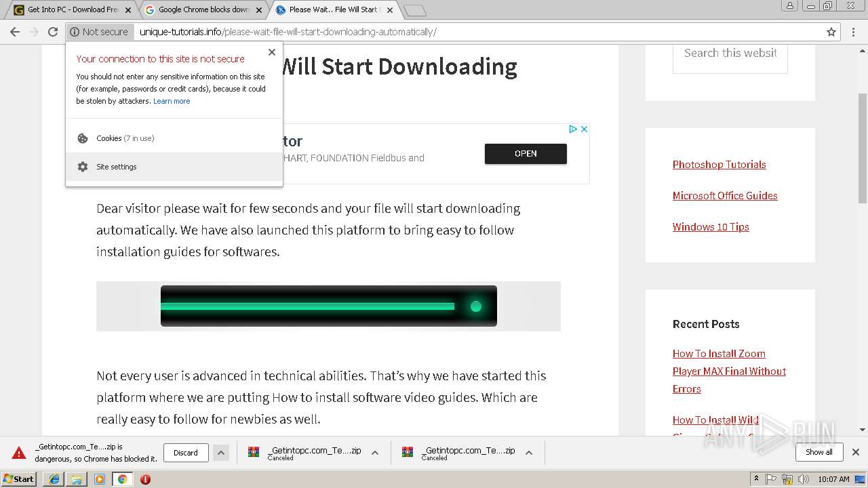Screen dimensions: 868x488
Task: Show hidden system tray icons
Action: [x=756, y=479]
